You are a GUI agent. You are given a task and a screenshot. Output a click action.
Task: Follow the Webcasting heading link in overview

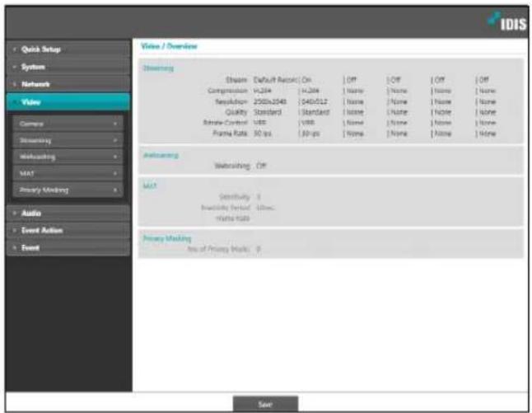161,156
